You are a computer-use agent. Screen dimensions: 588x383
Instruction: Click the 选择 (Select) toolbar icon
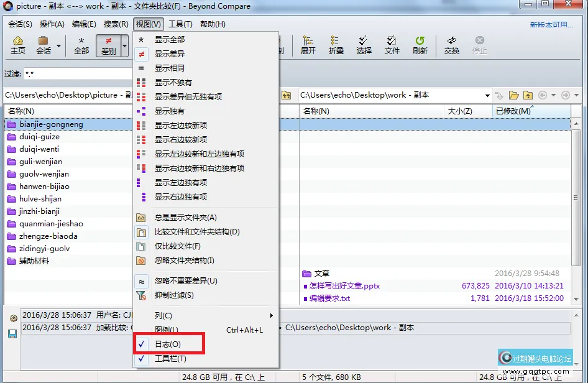(x=364, y=45)
